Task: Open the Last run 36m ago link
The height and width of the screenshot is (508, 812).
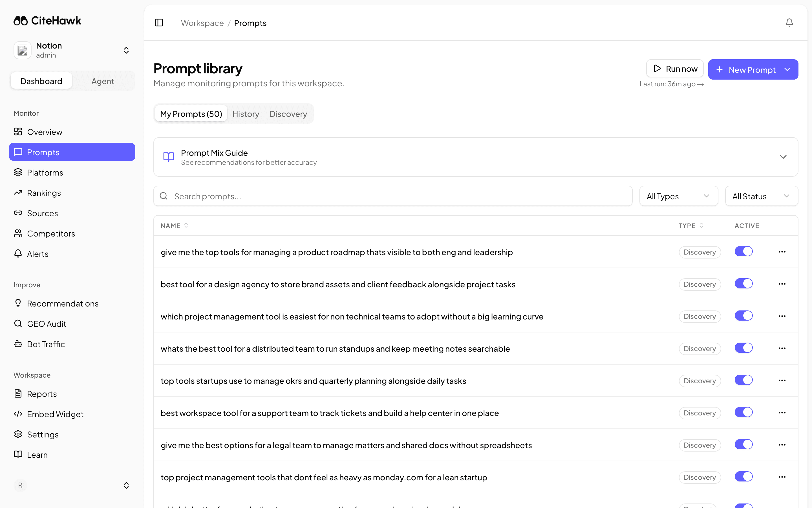Action: pyautogui.click(x=671, y=84)
